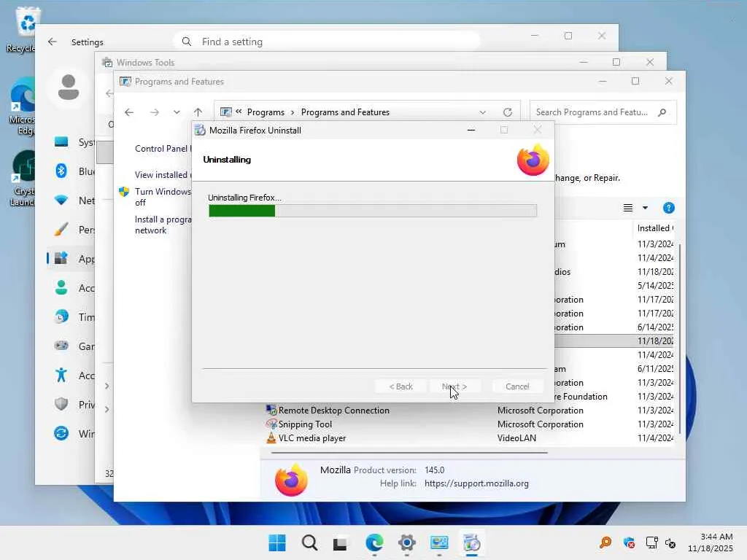Image resolution: width=747 pixels, height=560 pixels.
Task: Open the Windows Start menu
Action: [x=276, y=542]
